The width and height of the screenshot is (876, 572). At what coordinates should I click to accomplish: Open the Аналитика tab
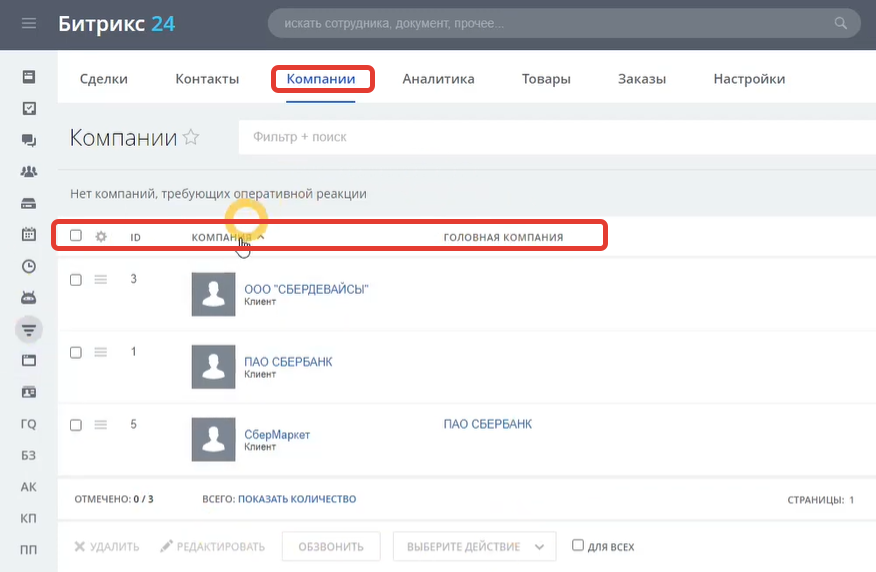[439, 79]
